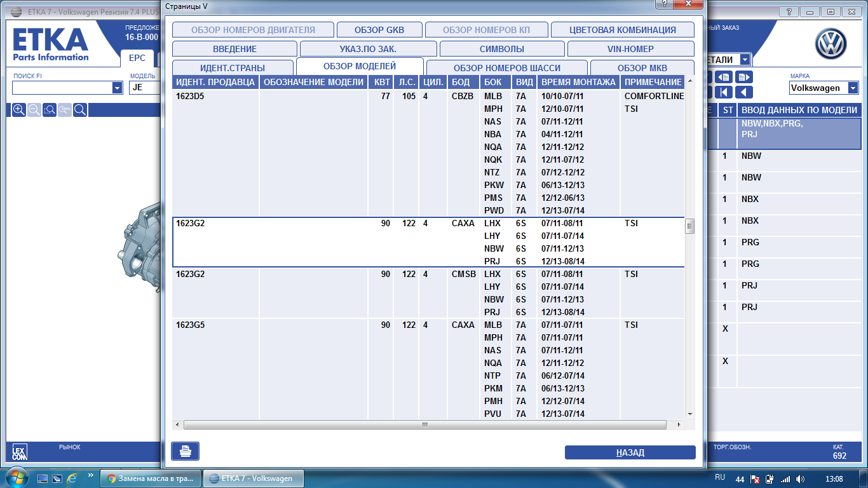Click the CBZB engine code cell

(x=463, y=96)
